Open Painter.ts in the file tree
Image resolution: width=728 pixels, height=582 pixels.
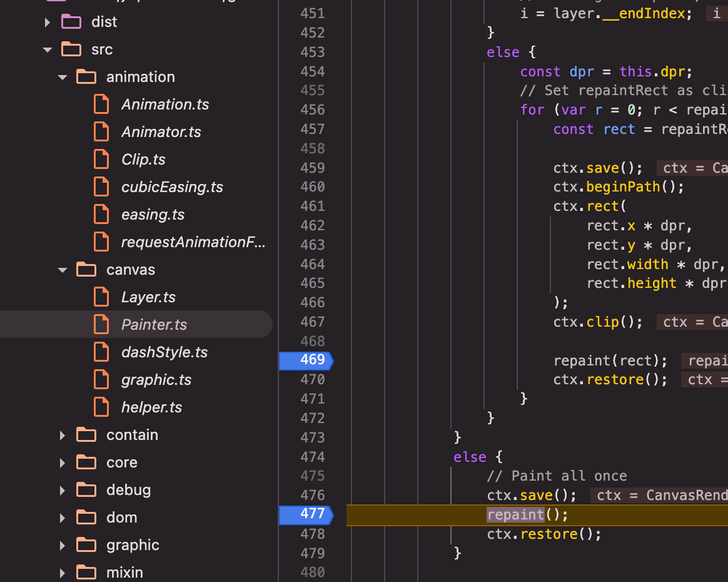[x=154, y=325]
